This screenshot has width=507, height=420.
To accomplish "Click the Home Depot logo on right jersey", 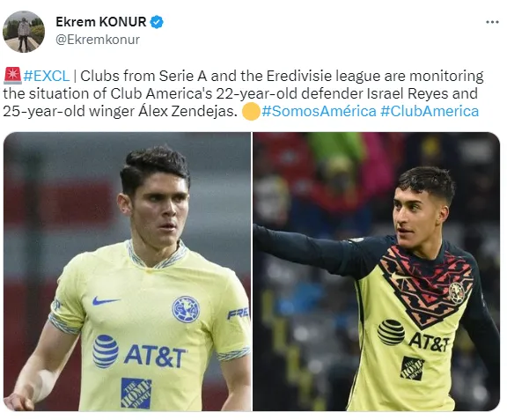I will click(412, 368).
